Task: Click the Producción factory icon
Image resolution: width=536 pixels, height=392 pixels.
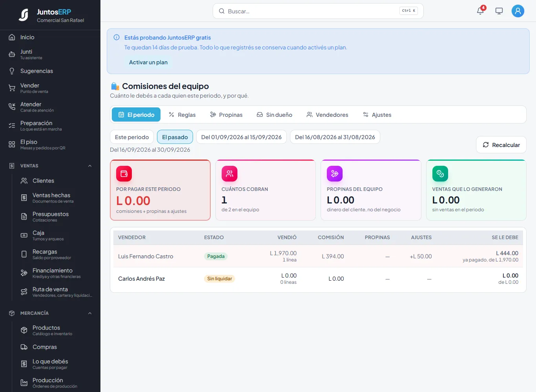Action: pyautogui.click(x=24, y=383)
